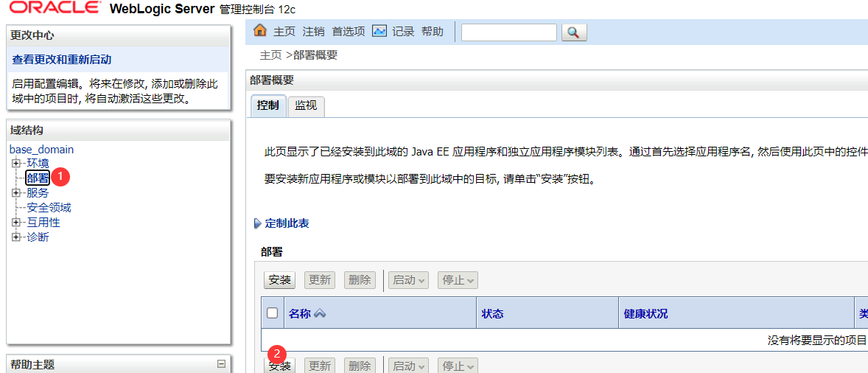Viewport: 868px width, 373px height.
Task: Tick the select-all checkbox in table header
Action: coord(273,313)
